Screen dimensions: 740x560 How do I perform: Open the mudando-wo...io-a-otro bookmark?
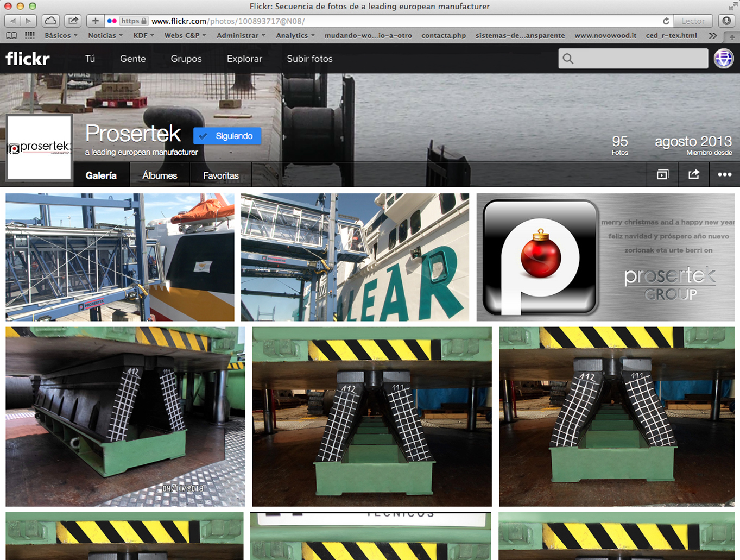[368, 35]
